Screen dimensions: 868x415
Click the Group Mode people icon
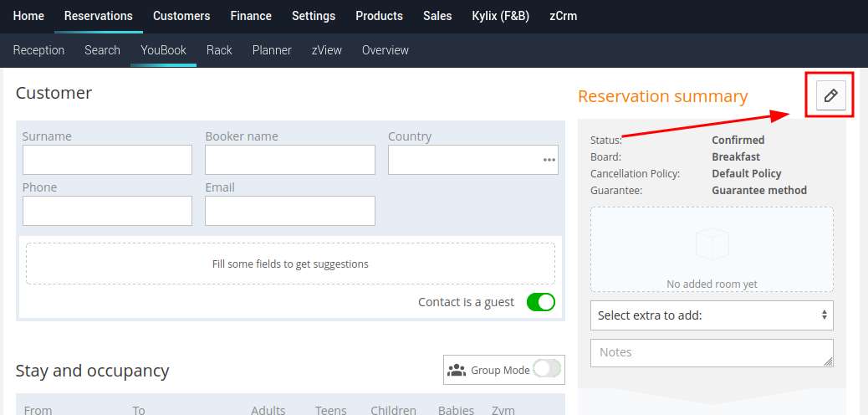[x=456, y=370]
